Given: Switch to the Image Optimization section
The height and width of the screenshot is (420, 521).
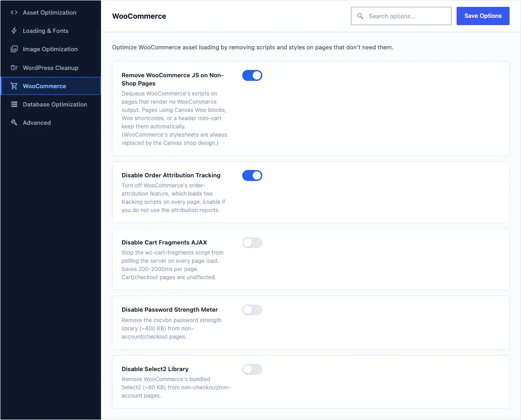Looking at the screenshot, I should click(51, 49).
